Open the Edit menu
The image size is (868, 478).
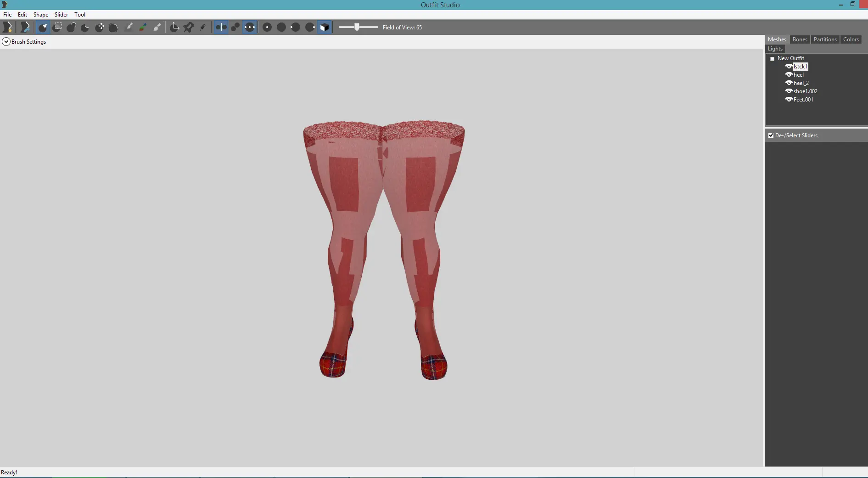coord(22,15)
